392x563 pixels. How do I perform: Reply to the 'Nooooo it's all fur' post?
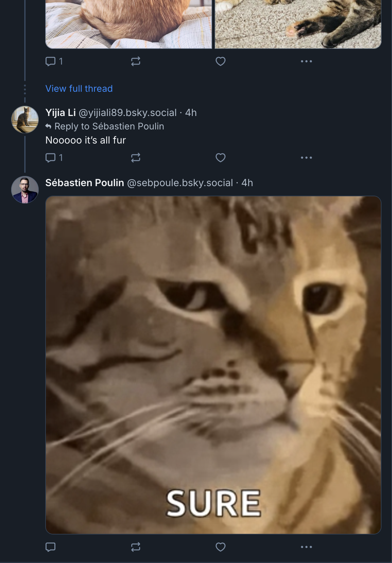(x=54, y=158)
